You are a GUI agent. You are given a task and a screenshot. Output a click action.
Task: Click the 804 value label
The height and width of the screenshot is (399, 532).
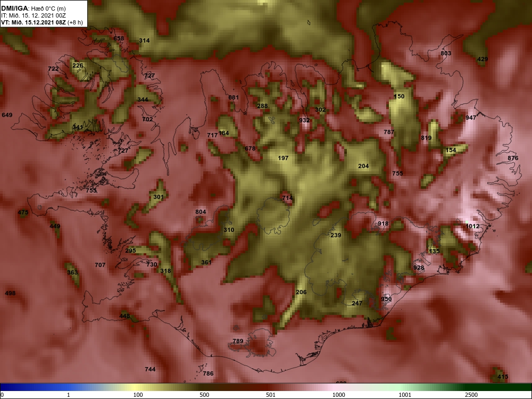coord(201,212)
